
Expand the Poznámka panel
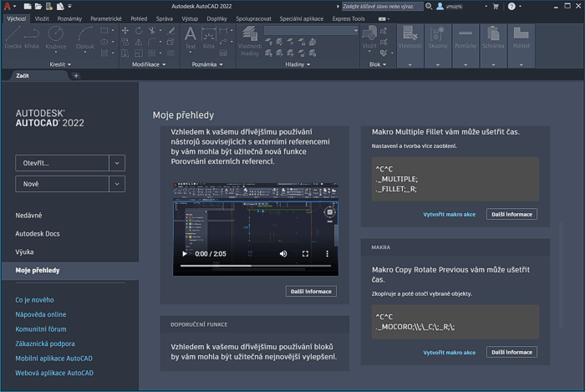click(x=207, y=64)
